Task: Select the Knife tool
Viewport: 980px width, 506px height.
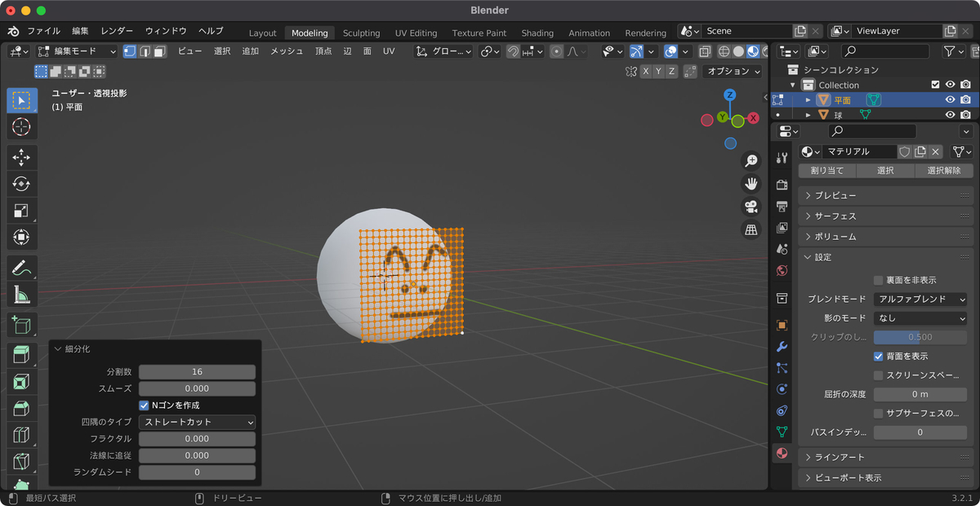Action: click(x=21, y=461)
